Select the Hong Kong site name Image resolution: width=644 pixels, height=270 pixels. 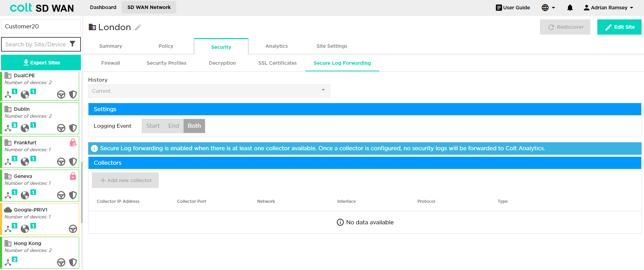click(28, 243)
